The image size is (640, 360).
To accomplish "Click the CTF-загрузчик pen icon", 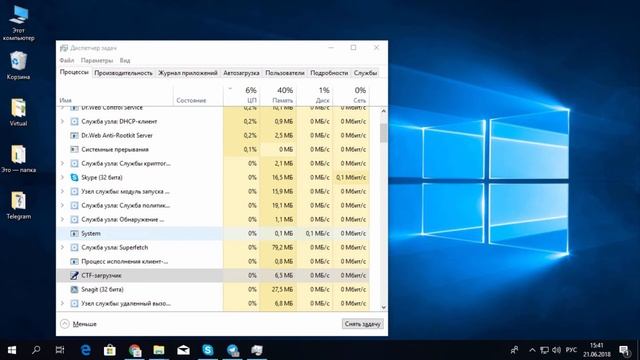I will 74,276.
